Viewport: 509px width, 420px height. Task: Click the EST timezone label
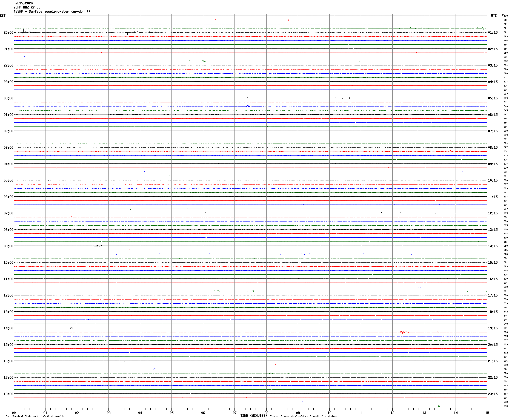point(3,16)
